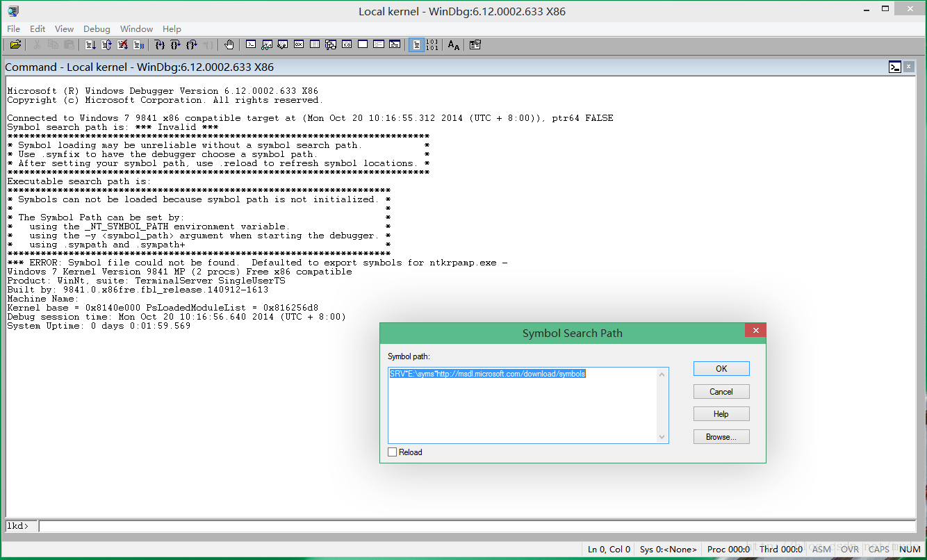
Task: Toggle Source mode off (101) toolbar icon
Action: coord(432,44)
